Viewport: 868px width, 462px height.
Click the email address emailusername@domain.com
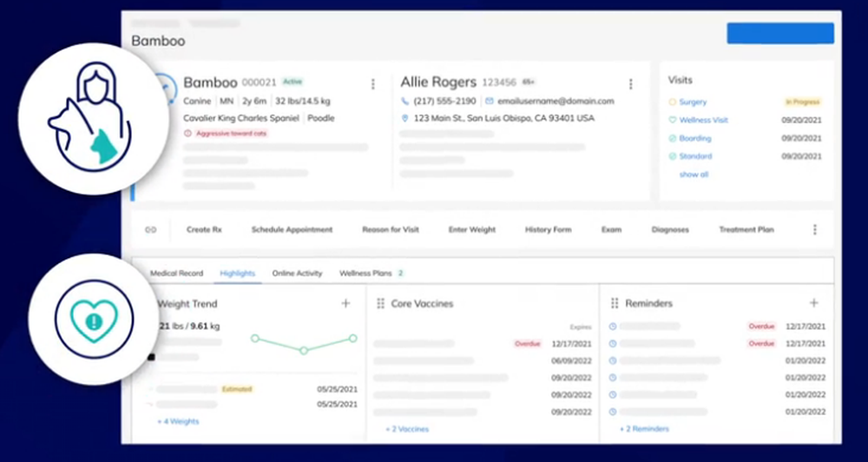point(556,102)
